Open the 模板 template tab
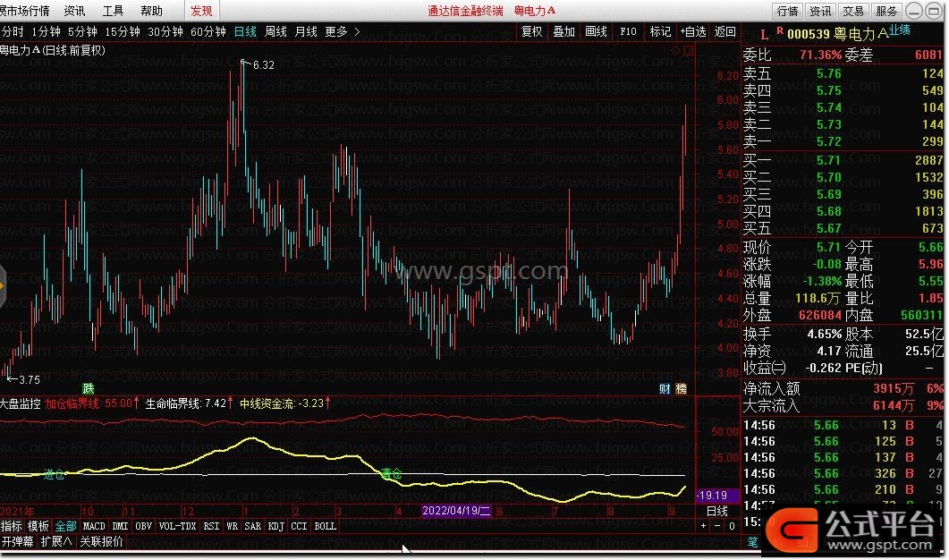949x560 pixels. click(x=38, y=526)
